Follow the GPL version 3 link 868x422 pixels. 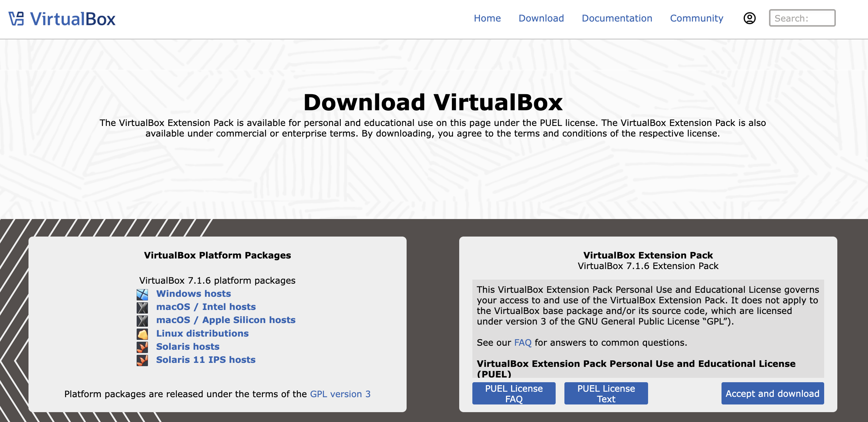pos(340,394)
